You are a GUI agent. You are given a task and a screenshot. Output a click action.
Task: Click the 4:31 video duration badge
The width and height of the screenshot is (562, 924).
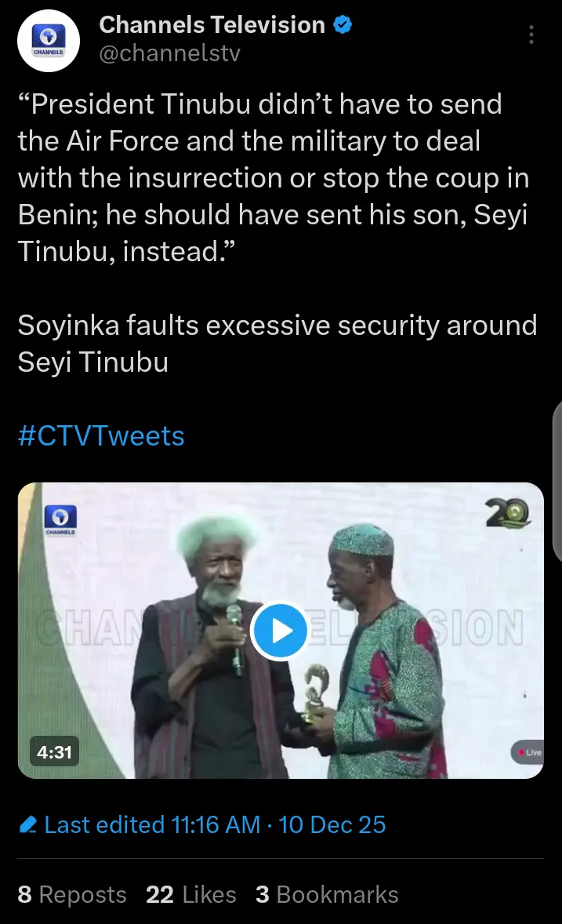click(x=54, y=752)
